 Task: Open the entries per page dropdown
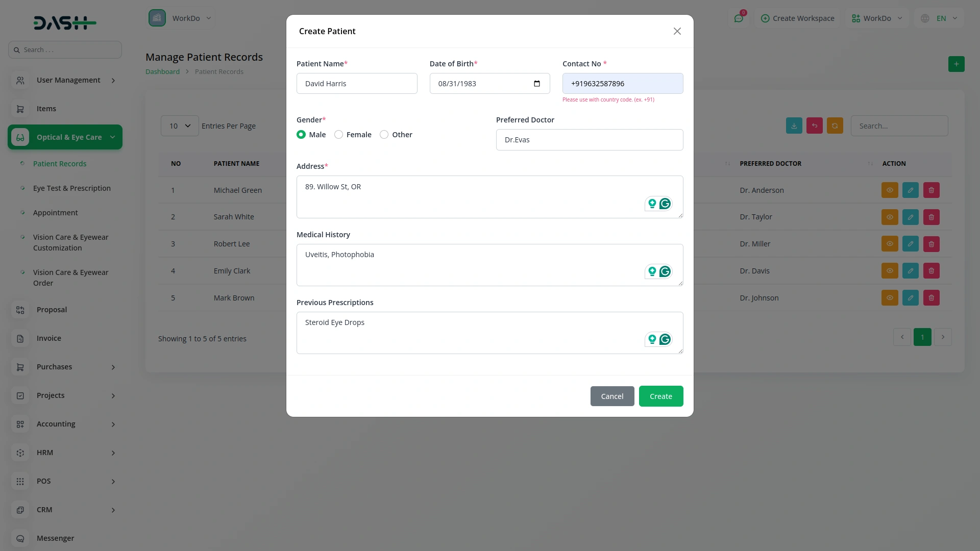[x=180, y=126]
